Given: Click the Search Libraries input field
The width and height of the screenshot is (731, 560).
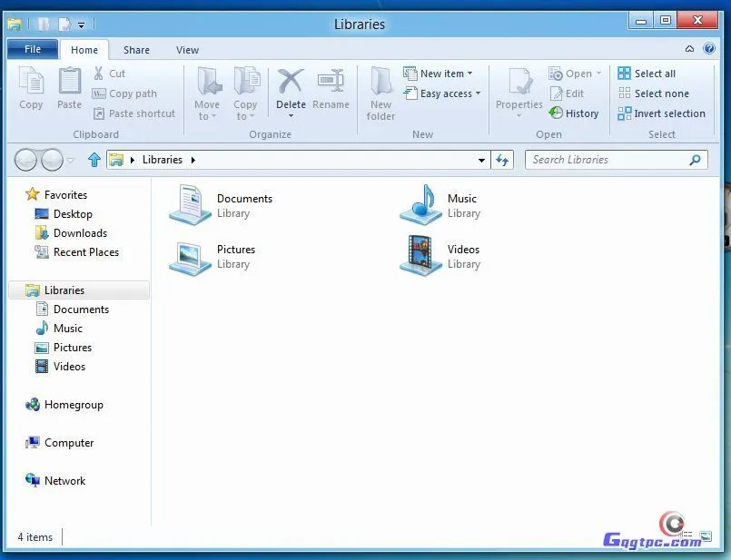Looking at the screenshot, I should (607, 160).
